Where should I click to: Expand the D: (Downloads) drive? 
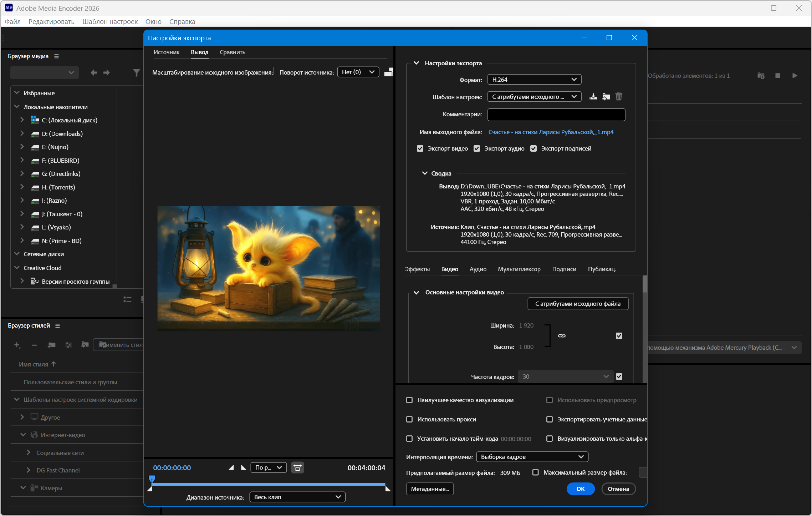pyautogui.click(x=22, y=133)
